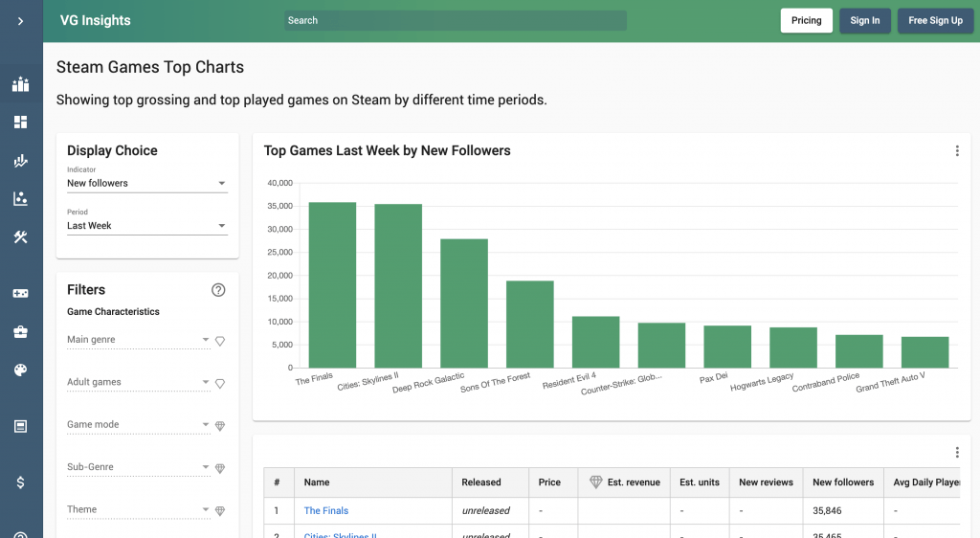The width and height of the screenshot is (980, 538).
Task: Click the rank 1 cell in table
Action: point(278,510)
